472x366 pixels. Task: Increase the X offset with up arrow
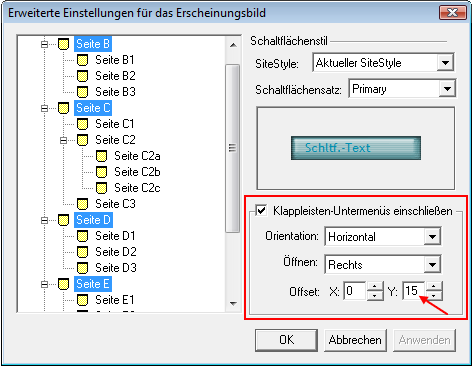coord(375,287)
